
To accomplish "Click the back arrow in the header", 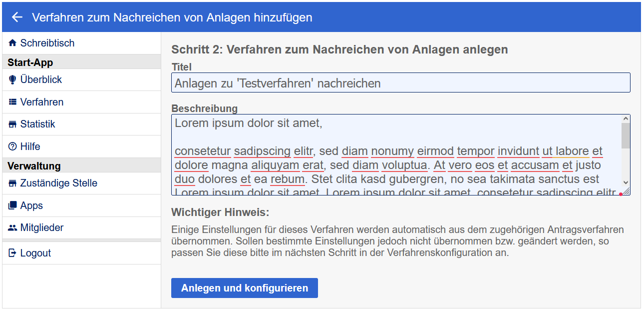I will (x=17, y=17).
